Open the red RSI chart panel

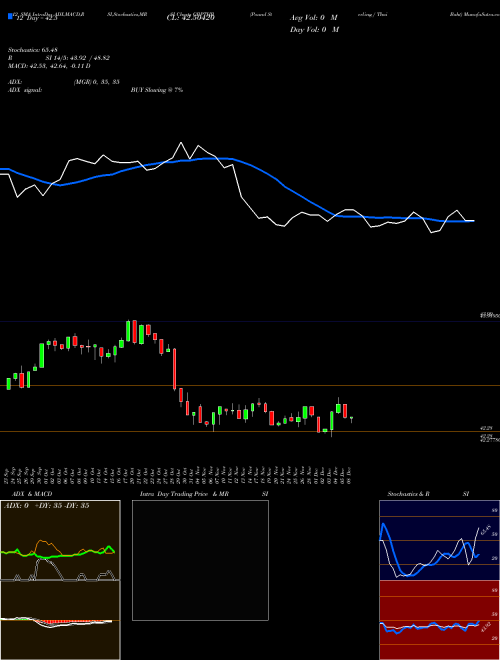coord(439,620)
